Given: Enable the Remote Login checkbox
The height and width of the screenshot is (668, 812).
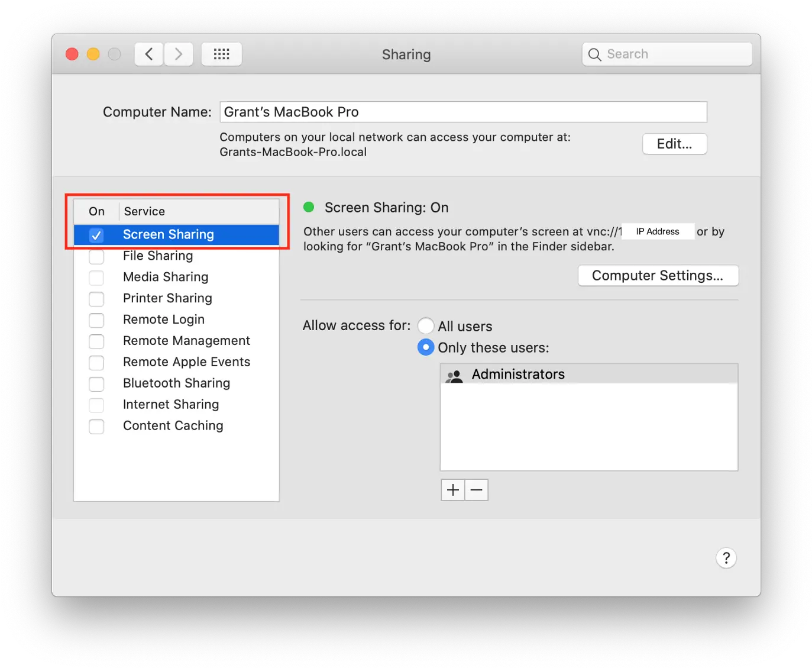Looking at the screenshot, I should [x=96, y=320].
